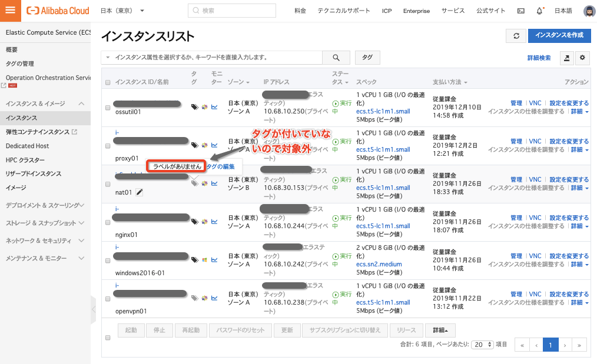Screen dimensions: 597x364
Task: Change items per page dropdown
Action: [483, 345]
